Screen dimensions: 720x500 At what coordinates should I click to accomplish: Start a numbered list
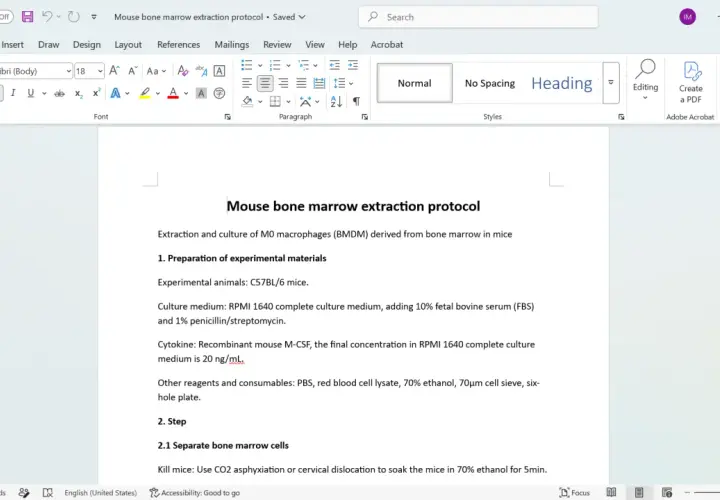point(275,65)
